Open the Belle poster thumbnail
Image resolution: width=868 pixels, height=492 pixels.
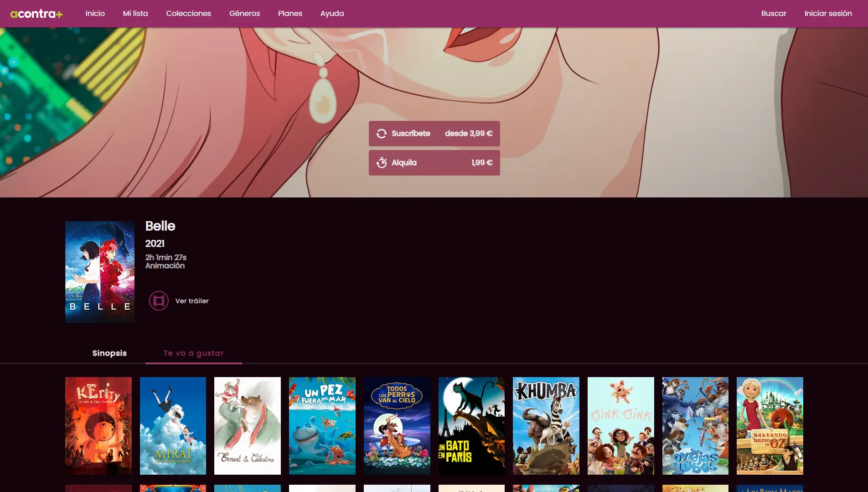(100, 272)
